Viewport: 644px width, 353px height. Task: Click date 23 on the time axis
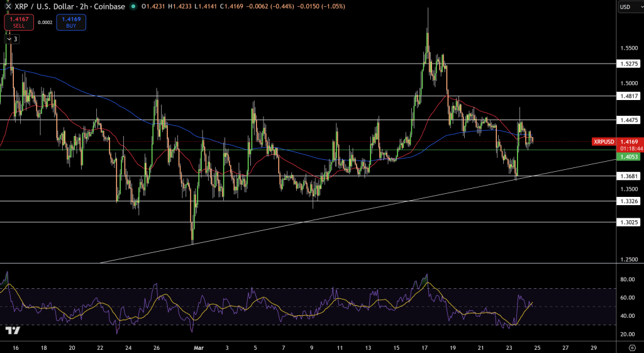pyautogui.click(x=509, y=347)
